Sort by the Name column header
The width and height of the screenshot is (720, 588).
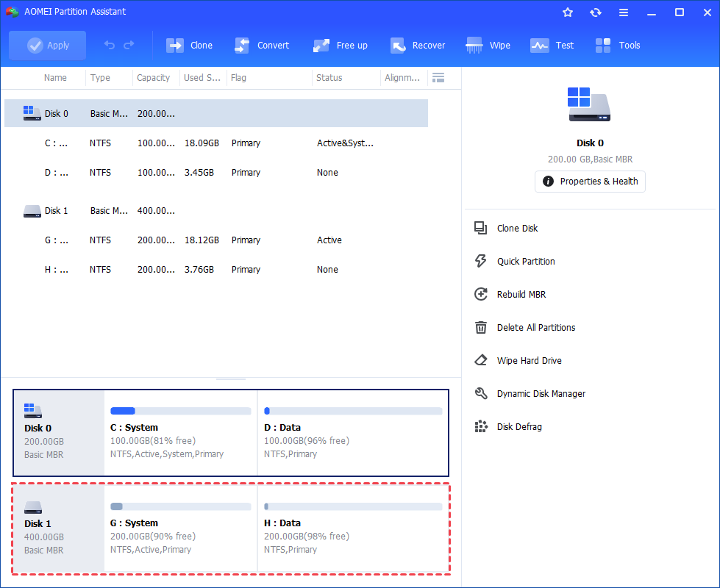pyautogui.click(x=55, y=78)
